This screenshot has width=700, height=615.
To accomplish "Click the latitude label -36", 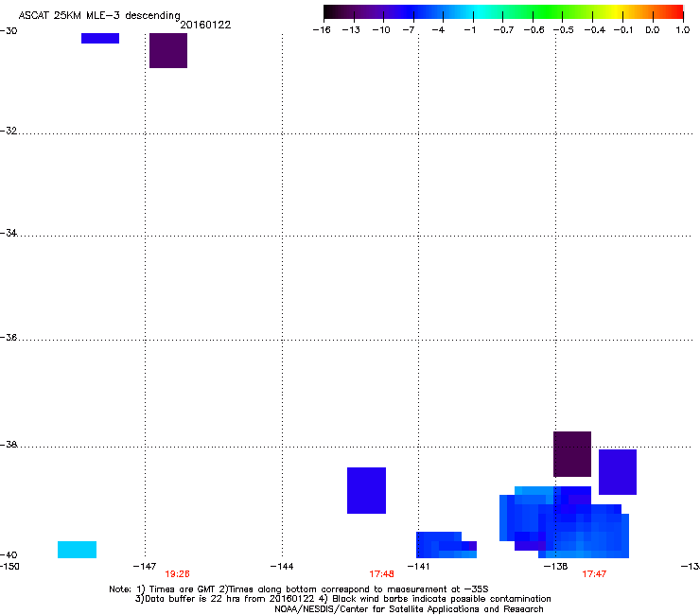I will pyautogui.click(x=9, y=337).
